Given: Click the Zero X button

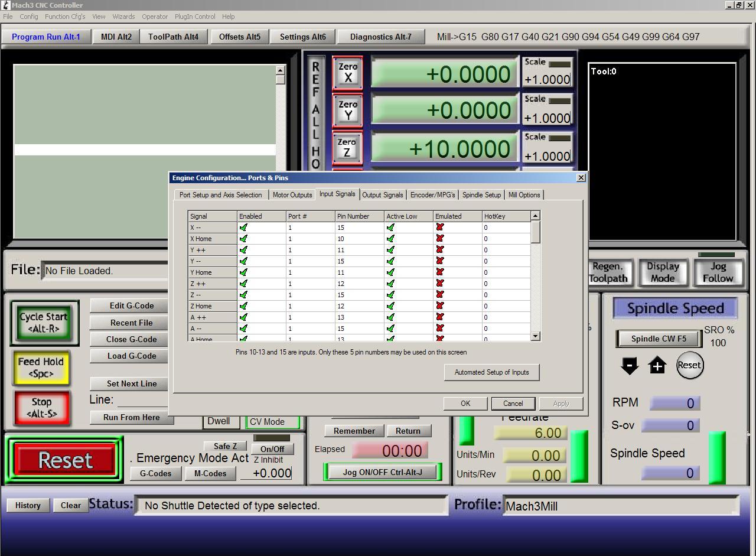Looking at the screenshot, I should [x=347, y=73].
